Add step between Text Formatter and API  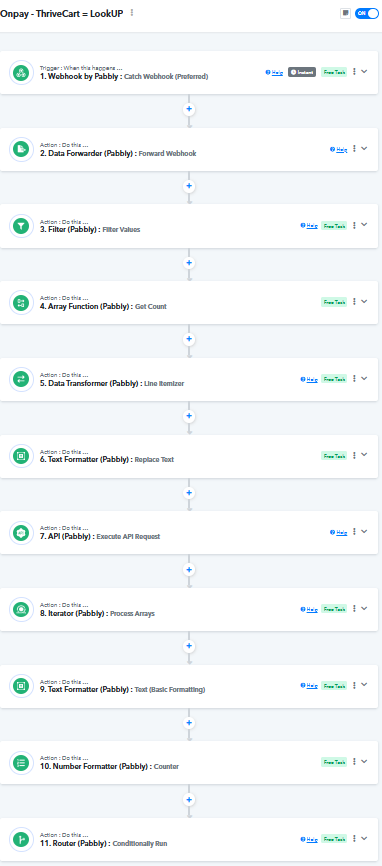click(189, 493)
